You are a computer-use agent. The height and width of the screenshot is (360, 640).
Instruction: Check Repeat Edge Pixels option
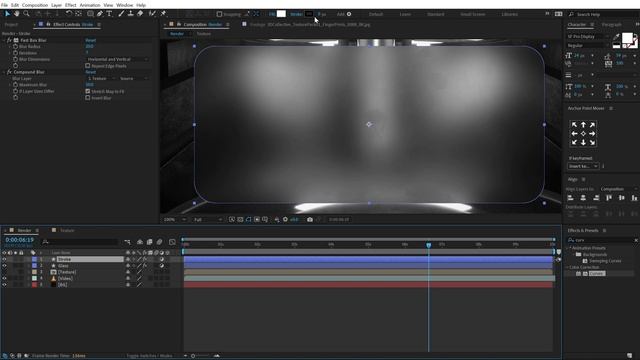tap(88, 66)
